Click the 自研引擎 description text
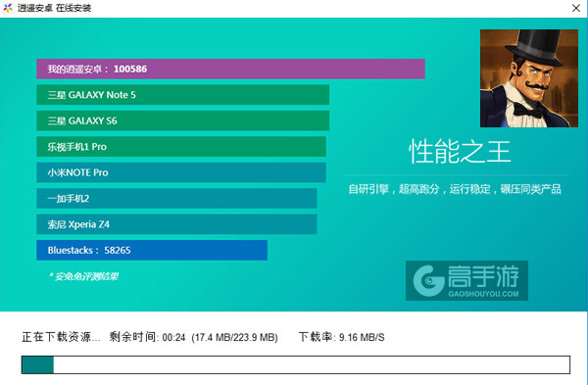 (455, 189)
